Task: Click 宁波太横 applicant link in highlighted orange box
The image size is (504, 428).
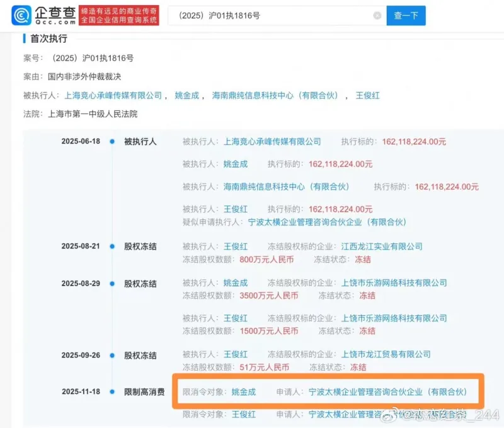Action: tap(387, 392)
